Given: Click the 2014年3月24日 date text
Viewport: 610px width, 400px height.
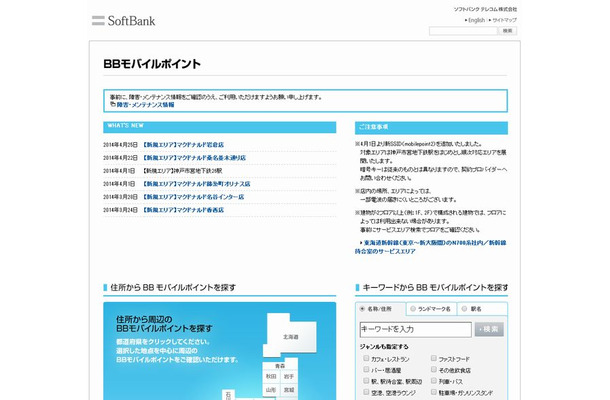Looking at the screenshot, I should coord(121,210).
